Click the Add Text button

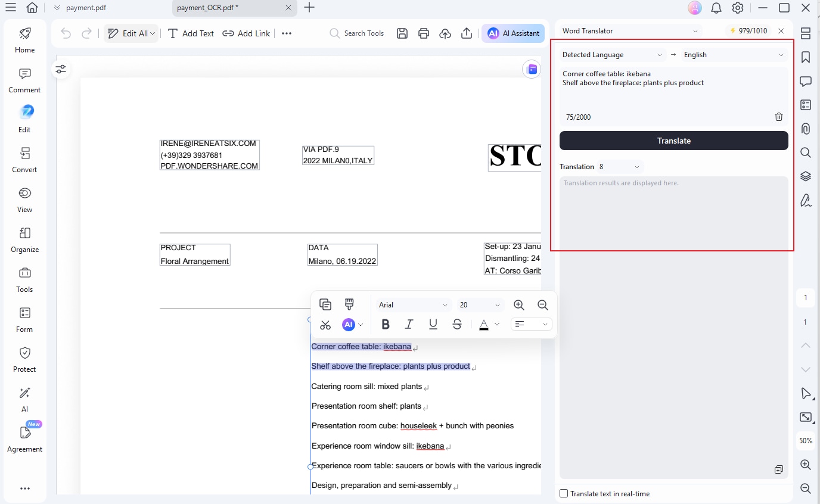[x=191, y=33]
